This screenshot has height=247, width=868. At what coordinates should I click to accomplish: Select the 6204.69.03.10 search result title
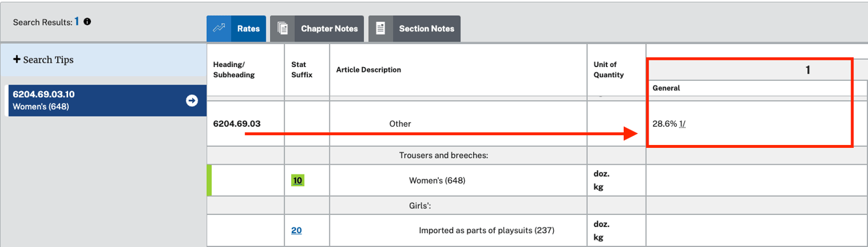(43, 95)
